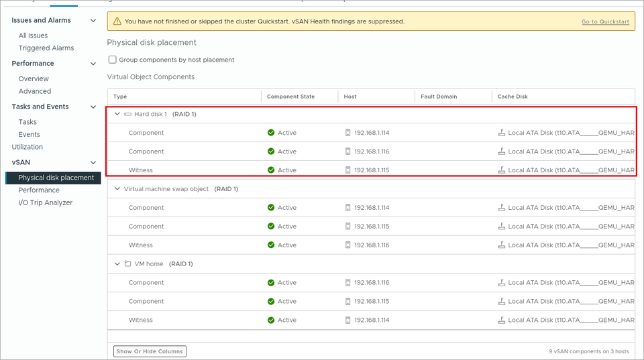The image size is (644, 360).
Task: Enable Group components by host placement
Action: (113, 60)
